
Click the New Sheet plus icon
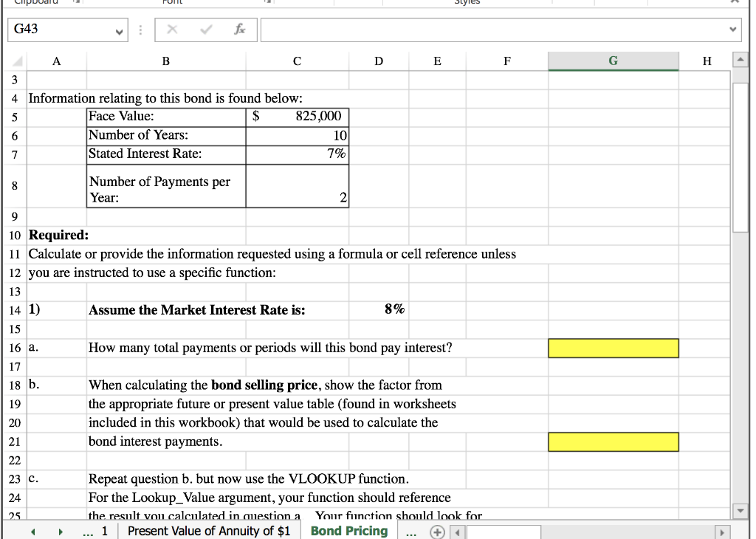[x=437, y=532]
